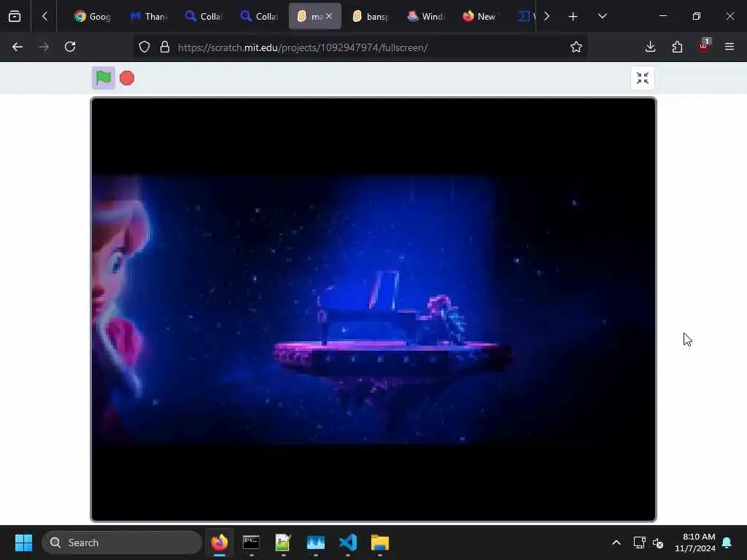Switch to the Google tab

click(x=93, y=16)
